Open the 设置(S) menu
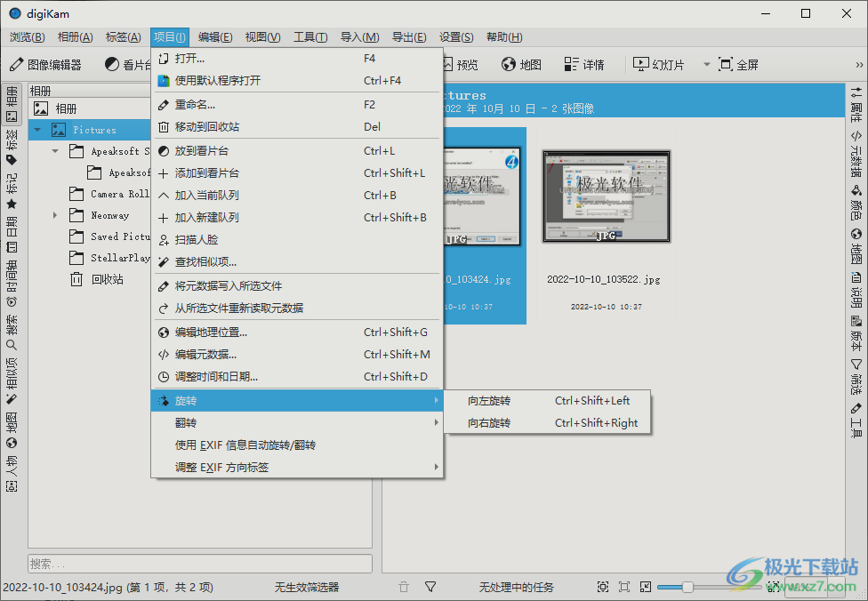This screenshot has width=868, height=601. point(455,36)
